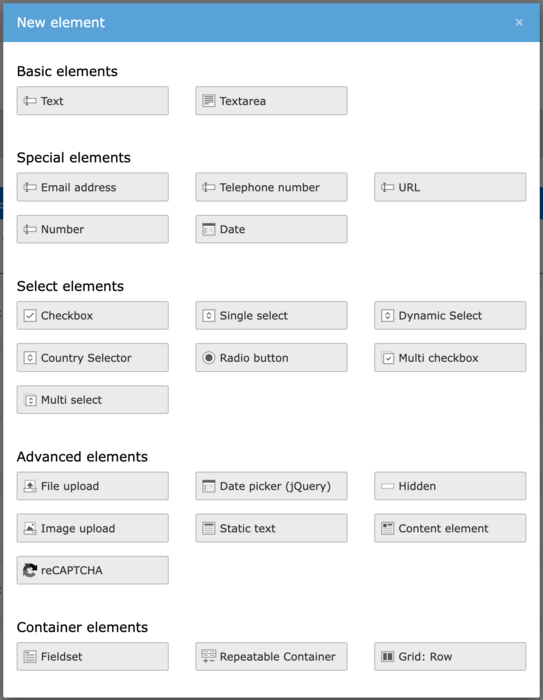Add a Single select element
The image size is (543, 700).
271,316
